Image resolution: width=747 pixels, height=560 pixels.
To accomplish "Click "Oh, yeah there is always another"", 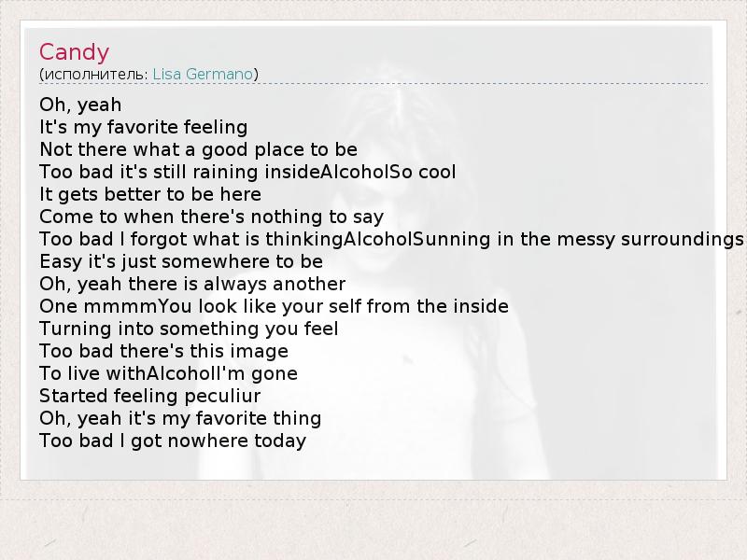I will pyautogui.click(x=192, y=284).
